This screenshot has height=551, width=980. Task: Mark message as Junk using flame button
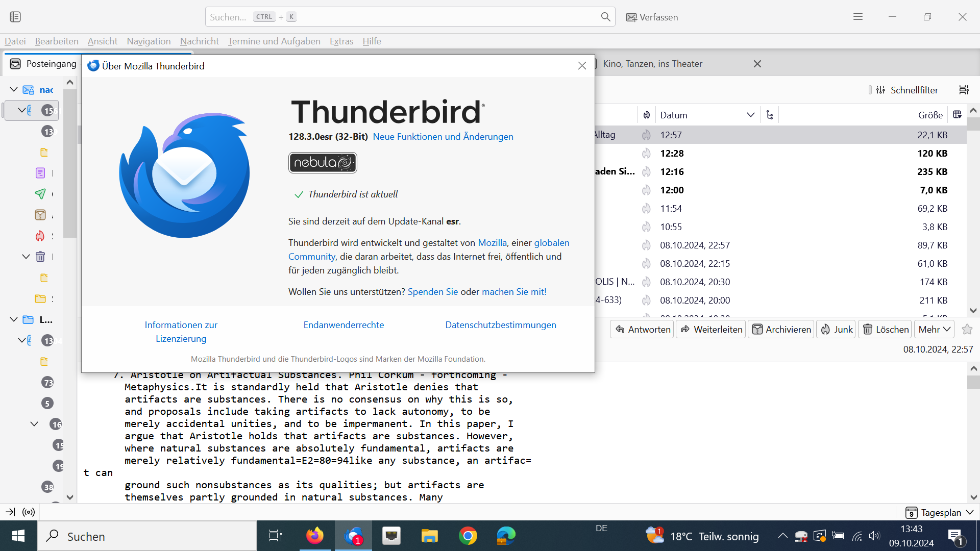point(836,330)
